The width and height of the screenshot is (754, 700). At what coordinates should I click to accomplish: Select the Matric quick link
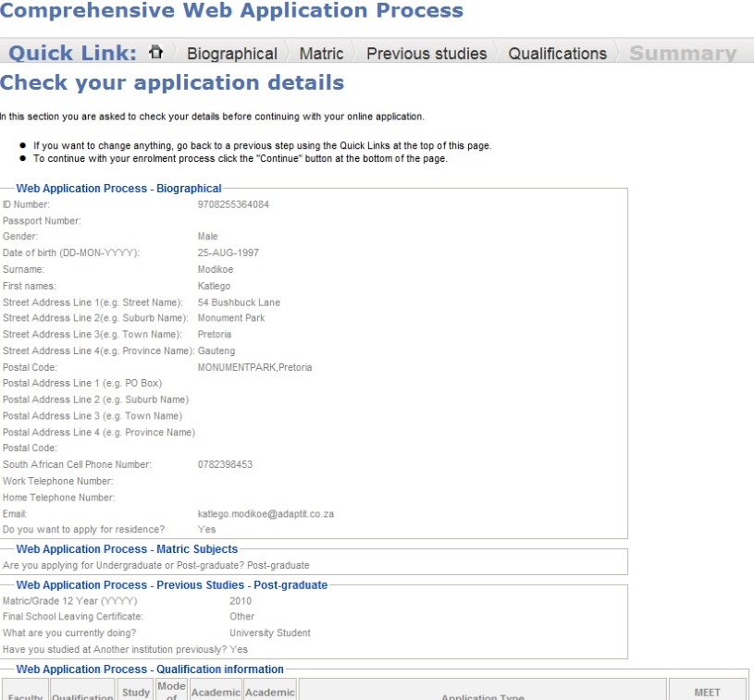pyautogui.click(x=321, y=54)
